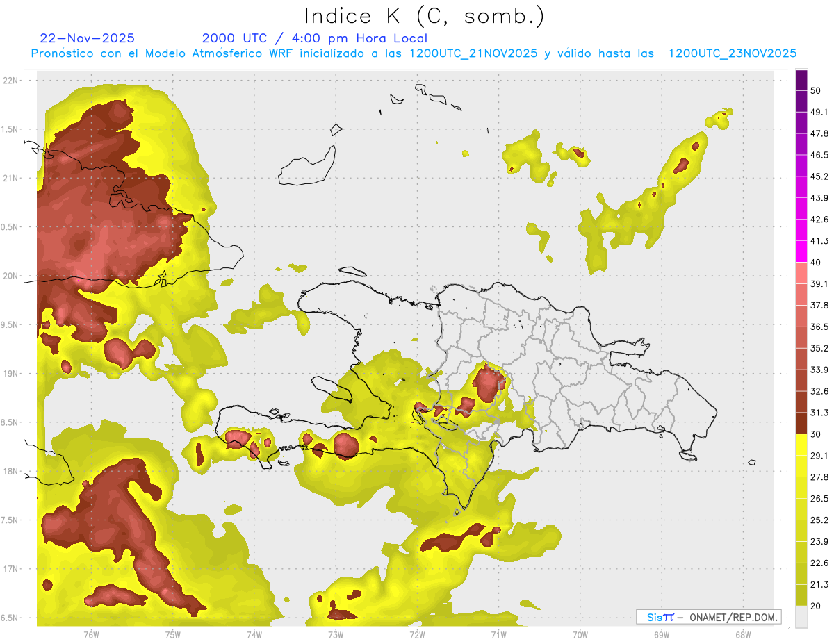The image size is (834, 644).
Task: Click the '70W' longitude label
Action: point(580,635)
